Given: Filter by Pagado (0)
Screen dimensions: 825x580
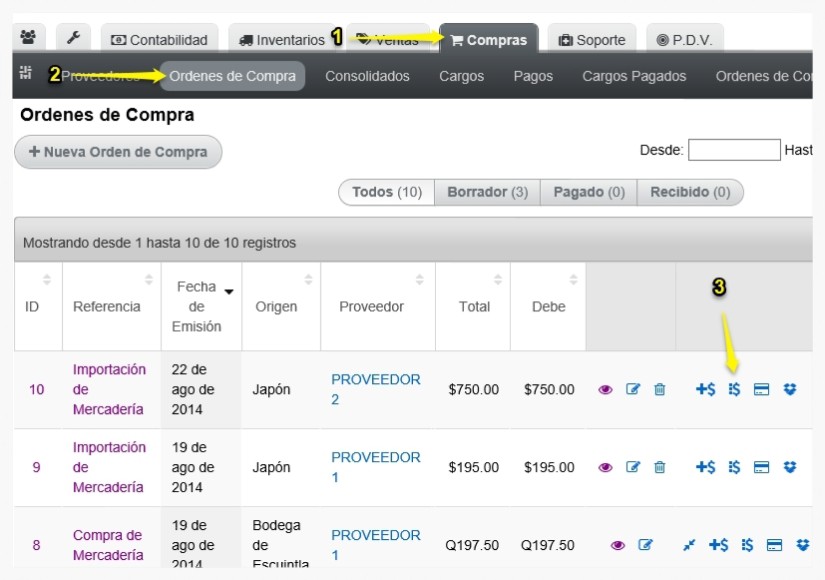Looking at the screenshot, I should coord(589,192).
